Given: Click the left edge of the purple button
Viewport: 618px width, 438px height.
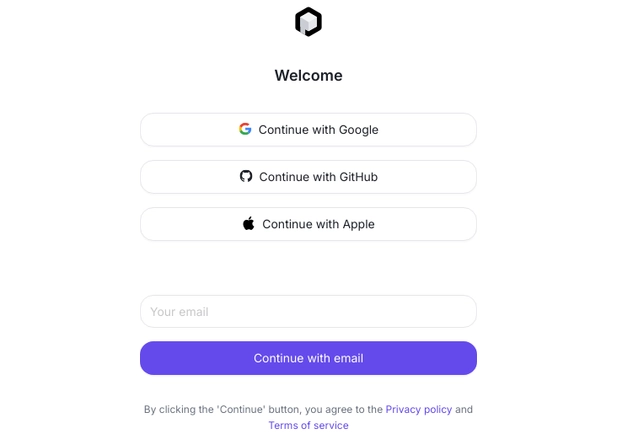Looking at the screenshot, I should [x=150, y=358].
